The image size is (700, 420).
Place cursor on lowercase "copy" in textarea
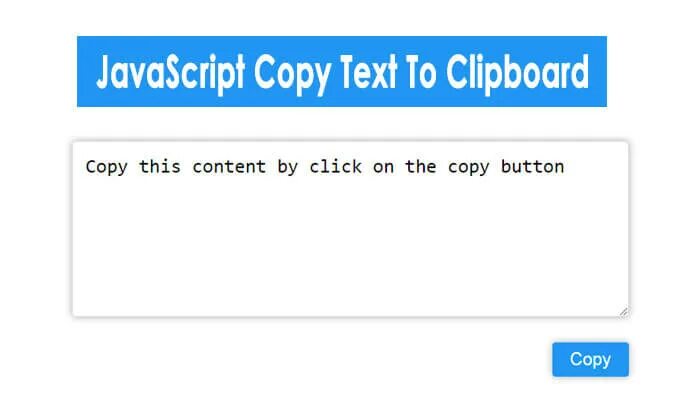pyautogui.click(x=468, y=168)
